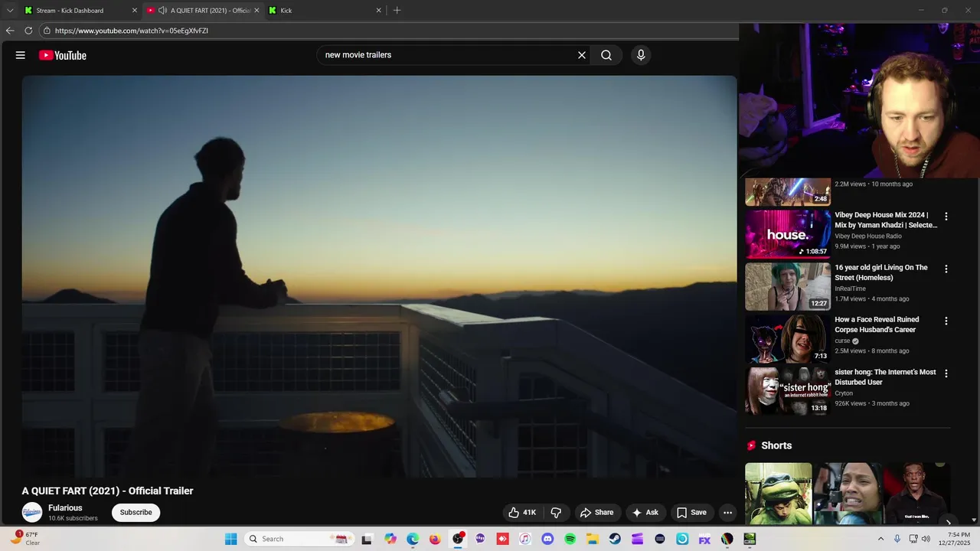
Task: Open the first Shorts thumbnail with green character
Action: pyautogui.click(x=779, y=494)
